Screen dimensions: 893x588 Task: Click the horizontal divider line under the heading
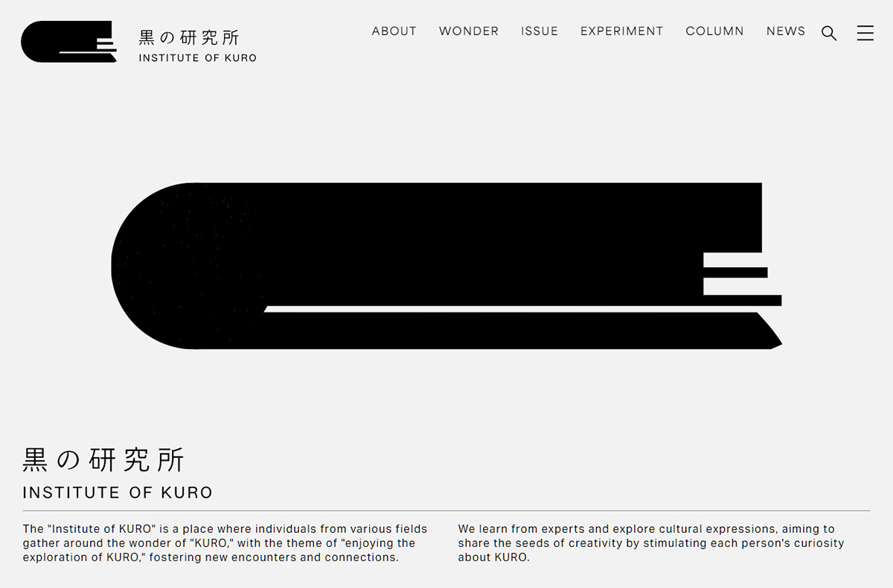446,511
